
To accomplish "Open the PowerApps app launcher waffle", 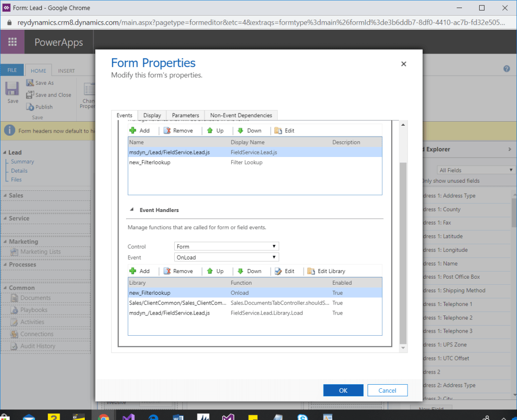I will tap(13, 42).
